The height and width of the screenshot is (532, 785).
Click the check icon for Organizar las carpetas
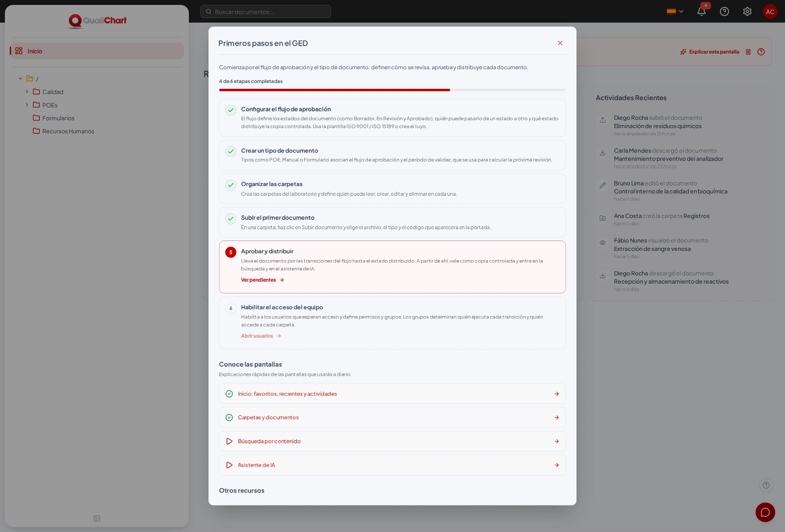tap(231, 185)
